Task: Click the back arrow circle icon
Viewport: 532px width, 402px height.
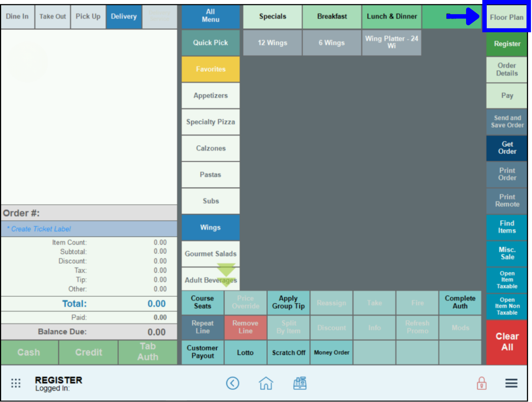Action: 233,383
